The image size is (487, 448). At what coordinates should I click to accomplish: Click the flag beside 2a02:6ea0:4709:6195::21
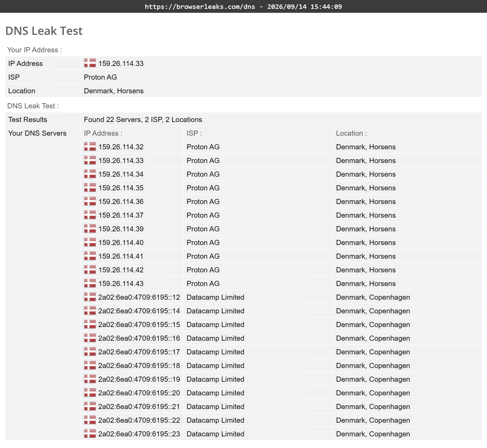point(90,406)
